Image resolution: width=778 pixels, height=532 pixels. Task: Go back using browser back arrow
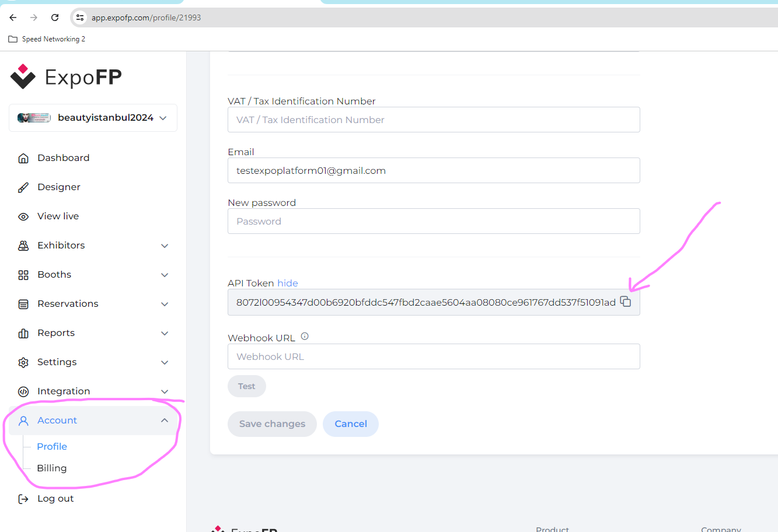click(x=13, y=17)
